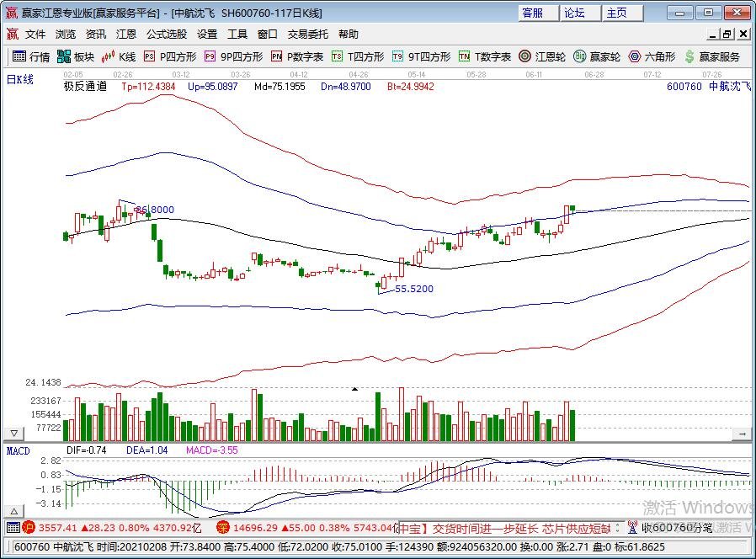Open the T四方形 tool
Viewport: 756px width, 559px height.
358,57
